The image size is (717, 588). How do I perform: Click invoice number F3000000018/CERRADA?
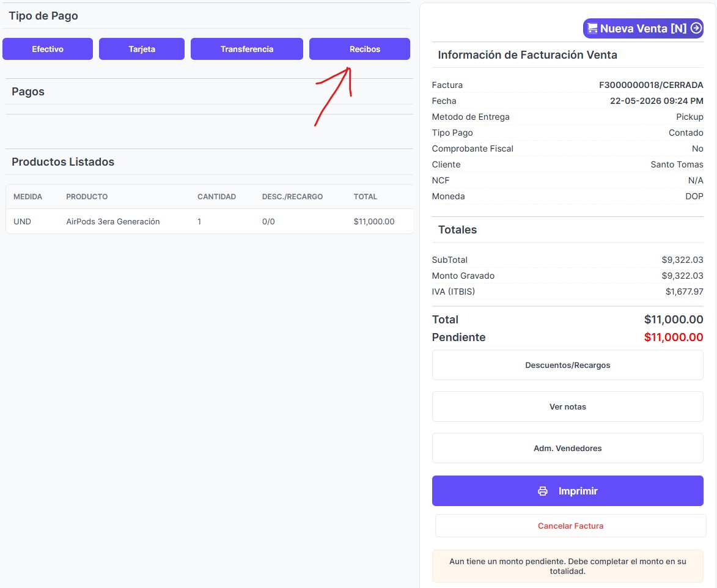651,85
